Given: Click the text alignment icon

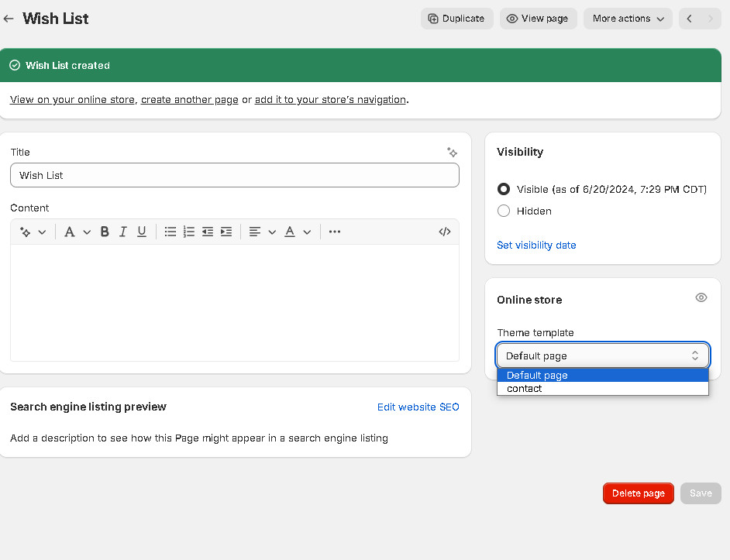Looking at the screenshot, I should pos(255,232).
